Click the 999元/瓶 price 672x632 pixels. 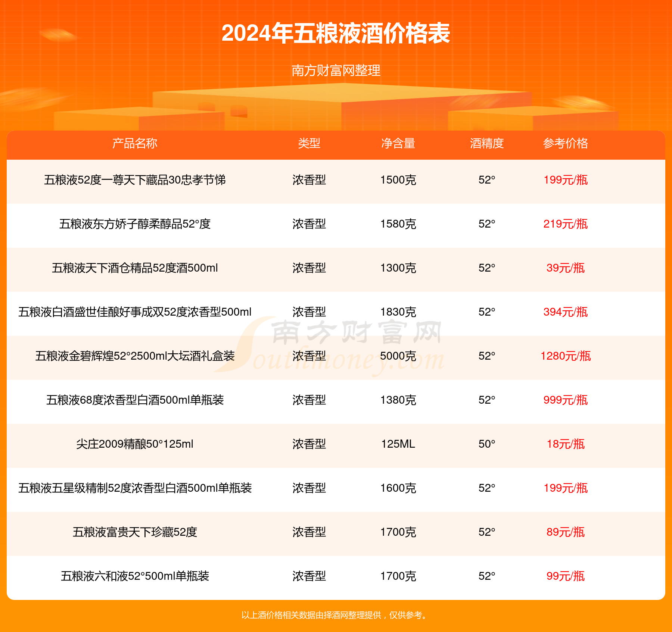566,400
